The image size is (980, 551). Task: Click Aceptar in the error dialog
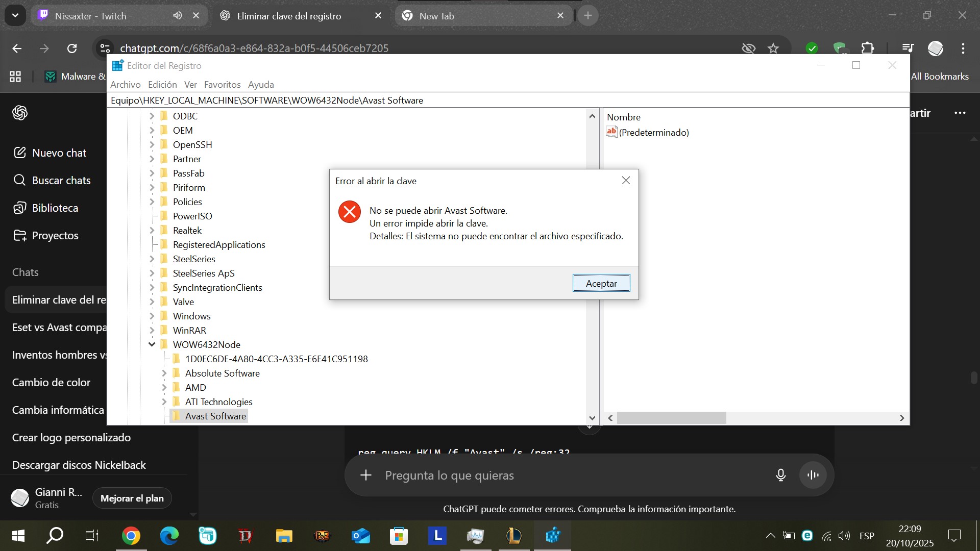[x=601, y=283]
